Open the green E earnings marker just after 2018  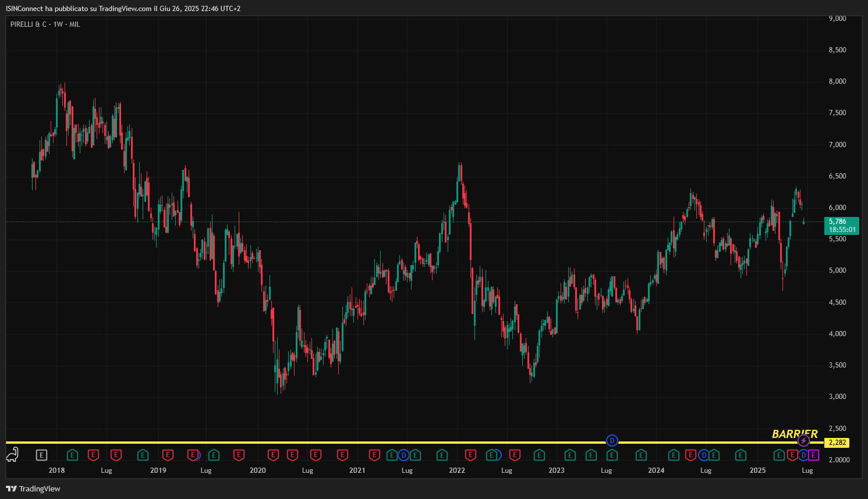[72, 455]
